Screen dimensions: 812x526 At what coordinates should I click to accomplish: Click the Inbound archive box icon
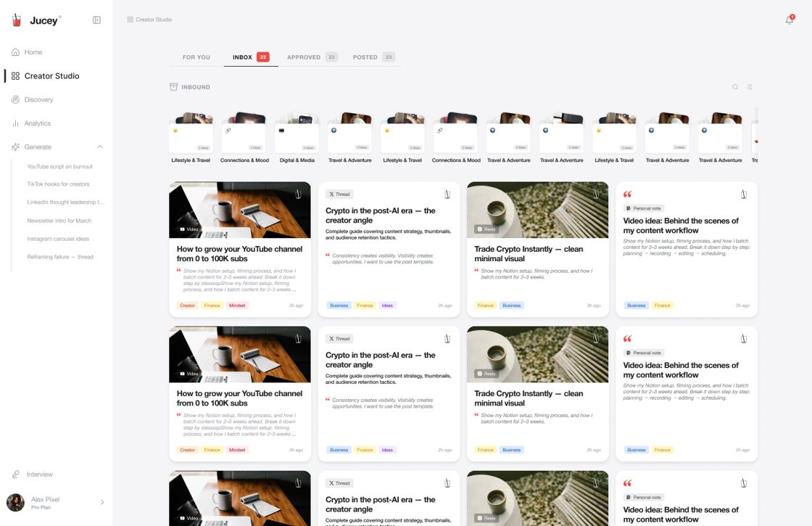(x=173, y=87)
